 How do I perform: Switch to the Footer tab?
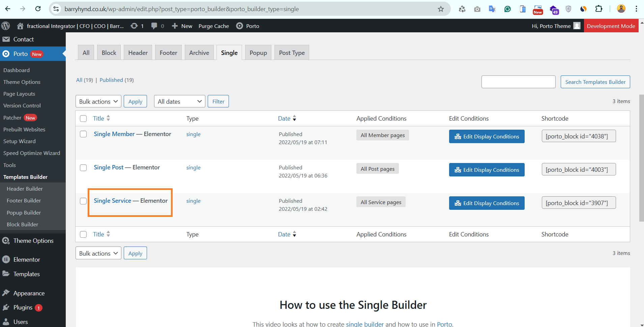[168, 53]
